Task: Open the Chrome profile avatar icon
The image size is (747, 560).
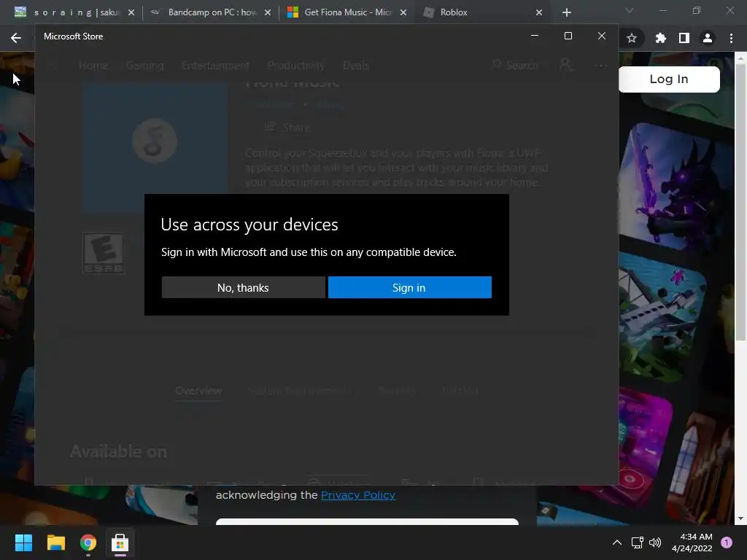Action: [x=708, y=38]
